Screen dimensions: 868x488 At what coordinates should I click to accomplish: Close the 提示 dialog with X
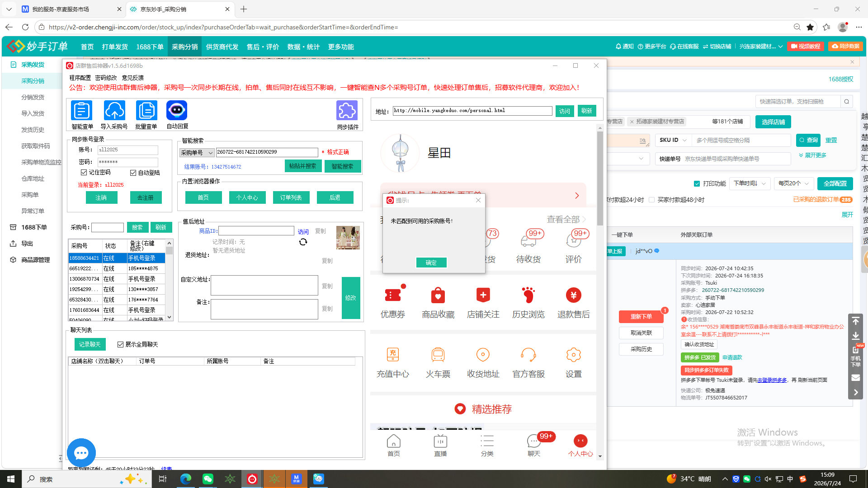[x=478, y=200]
